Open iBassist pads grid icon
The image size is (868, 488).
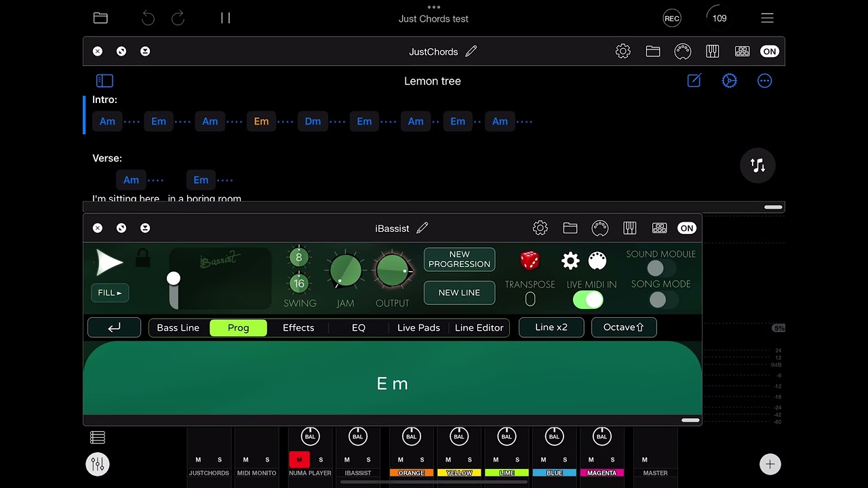(659, 228)
